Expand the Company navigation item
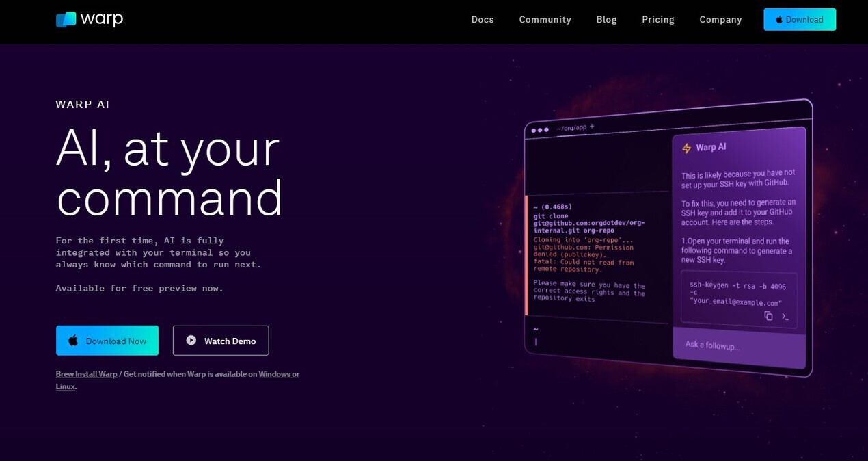Viewport: 868px width, 461px height. 720,19
